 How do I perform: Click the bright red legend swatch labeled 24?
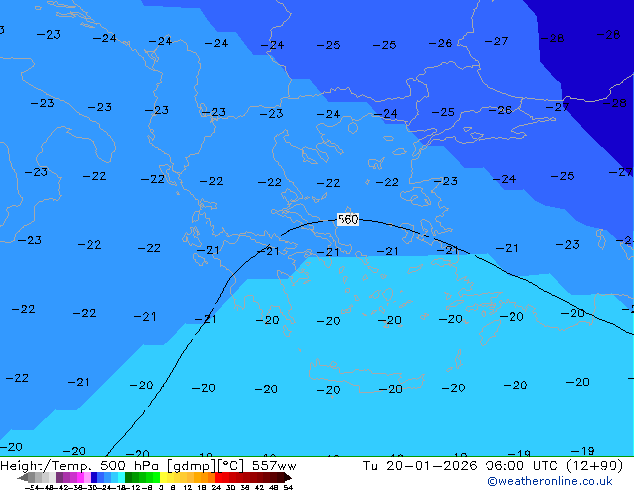point(218,477)
